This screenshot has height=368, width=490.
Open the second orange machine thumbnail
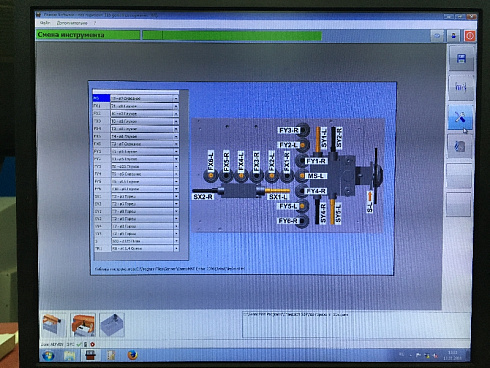(x=83, y=325)
